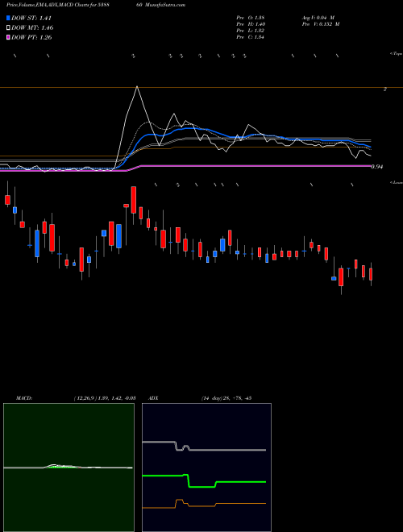
Task: Click the Pre V: 0.152 M value
Action: (321, 24)
